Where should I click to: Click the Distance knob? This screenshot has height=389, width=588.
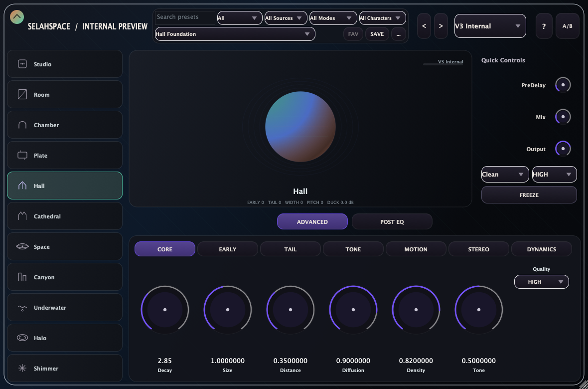point(290,310)
